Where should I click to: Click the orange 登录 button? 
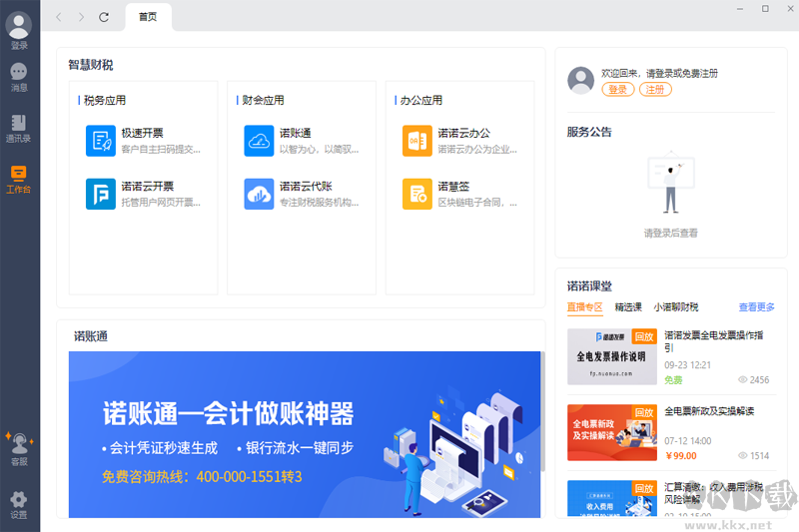618,90
